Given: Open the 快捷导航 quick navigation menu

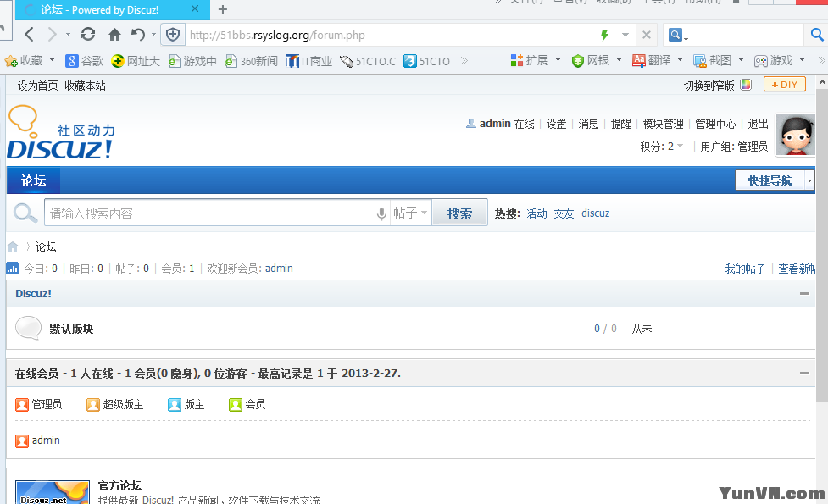Looking at the screenshot, I should point(774,180).
